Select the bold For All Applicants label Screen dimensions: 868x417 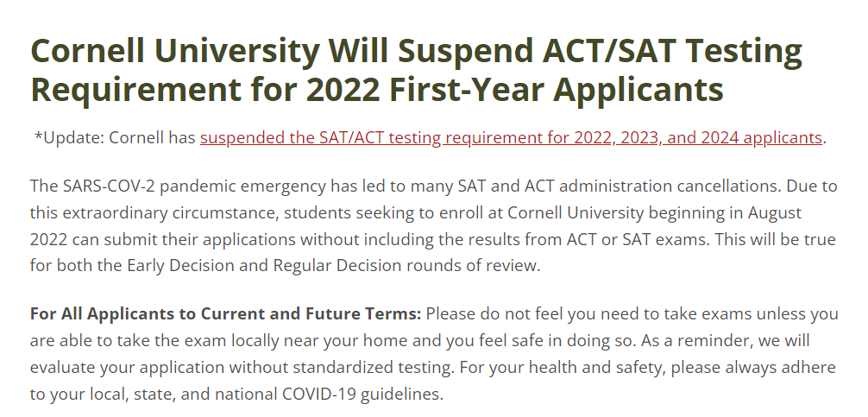225,313
